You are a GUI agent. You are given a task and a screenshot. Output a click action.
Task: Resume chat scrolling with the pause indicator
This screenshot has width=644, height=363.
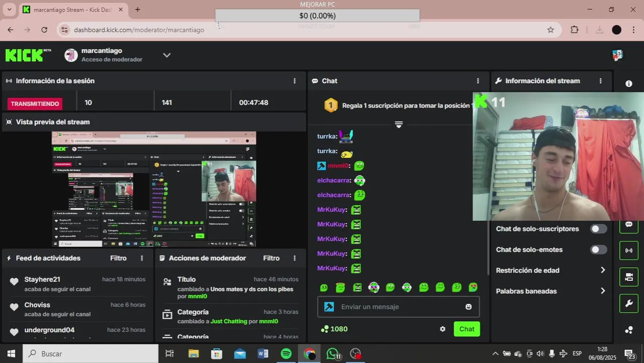tap(399, 124)
